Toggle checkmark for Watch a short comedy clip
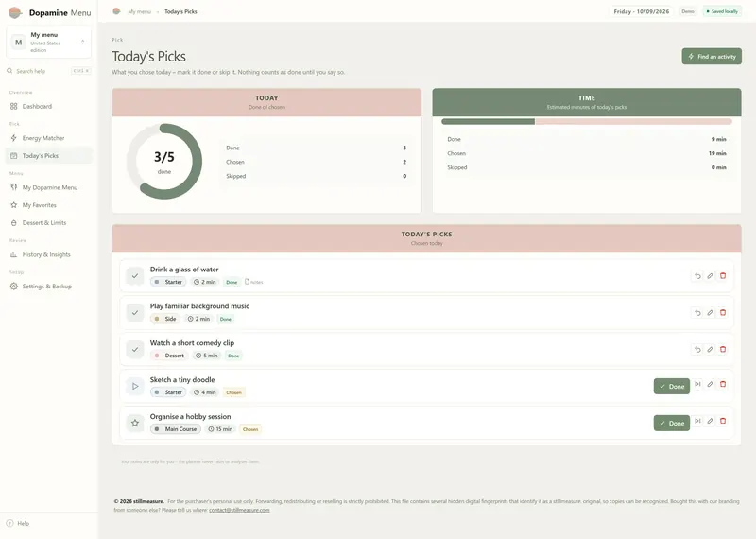756x539 pixels. (x=135, y=349)
